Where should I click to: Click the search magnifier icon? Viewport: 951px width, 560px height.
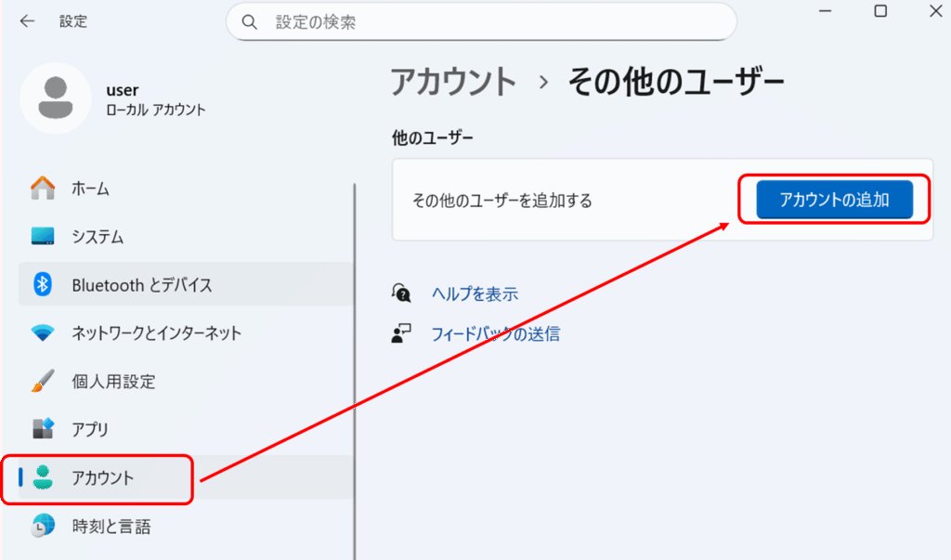click(249, 21)
